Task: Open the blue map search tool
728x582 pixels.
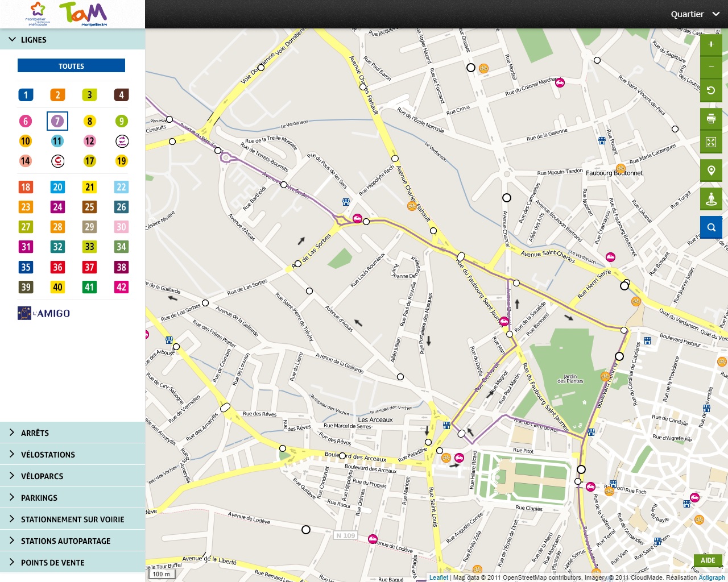Action: pos(711,227)
